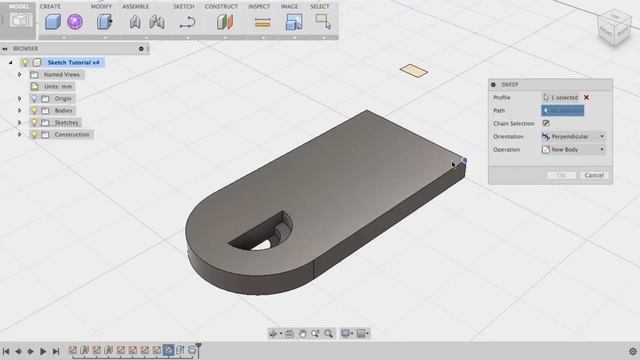Open the SKETCH menu
The width and height of the screenshot is (640, 360).
point(183,7)
